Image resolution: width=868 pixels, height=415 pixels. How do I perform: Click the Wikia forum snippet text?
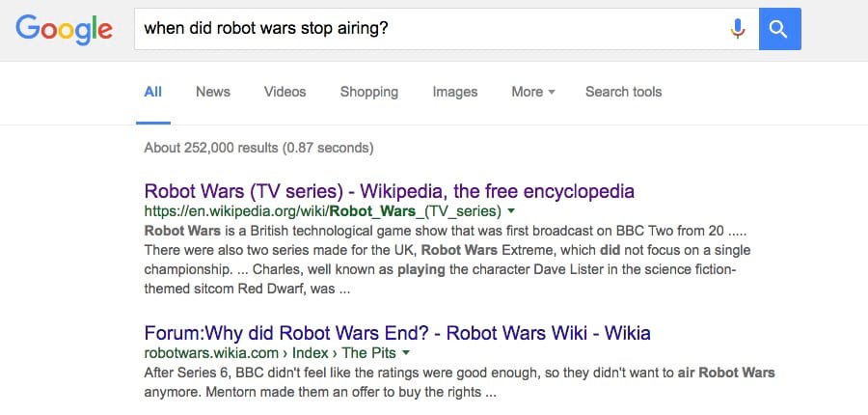pyautogui.click(x=459, y=382)
